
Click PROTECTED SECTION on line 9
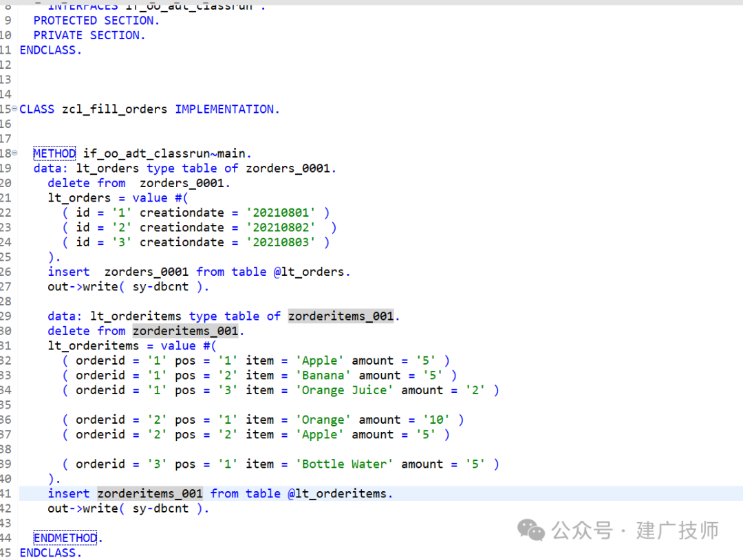96,21
